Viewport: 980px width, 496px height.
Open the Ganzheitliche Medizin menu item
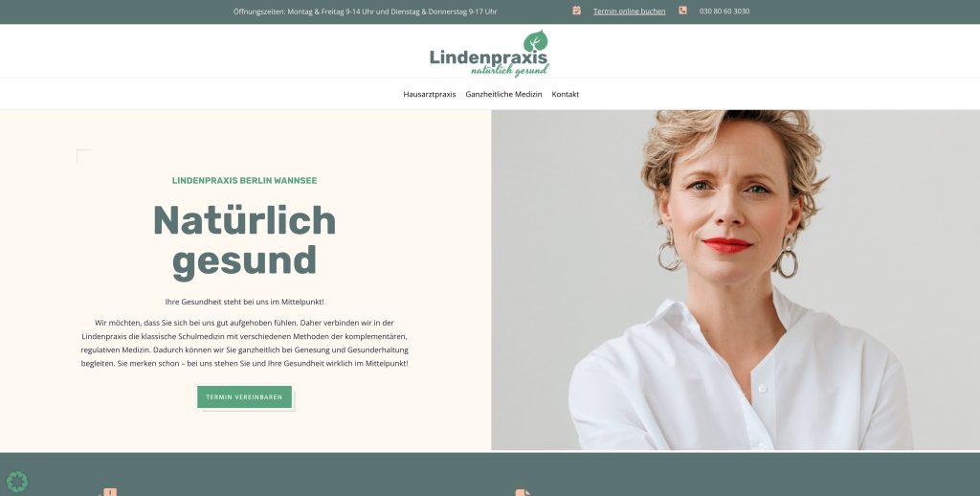tap(503, 95)
